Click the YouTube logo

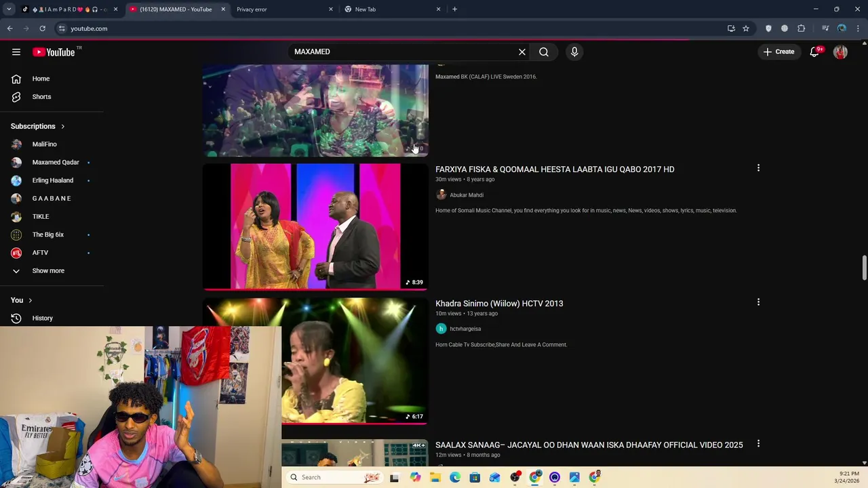(54, 52)
